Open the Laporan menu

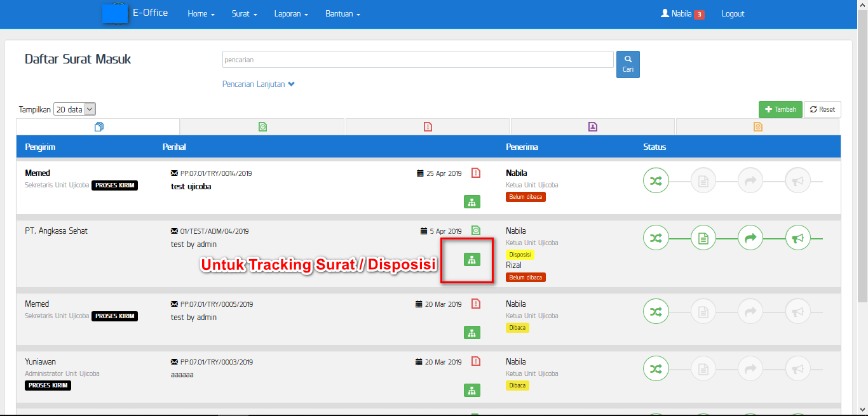(290, 13)
